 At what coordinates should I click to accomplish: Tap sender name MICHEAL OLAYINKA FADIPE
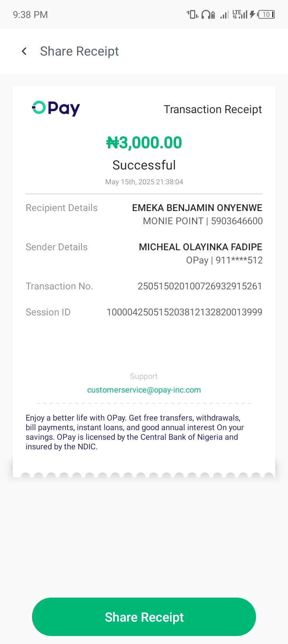pos(200,247)
